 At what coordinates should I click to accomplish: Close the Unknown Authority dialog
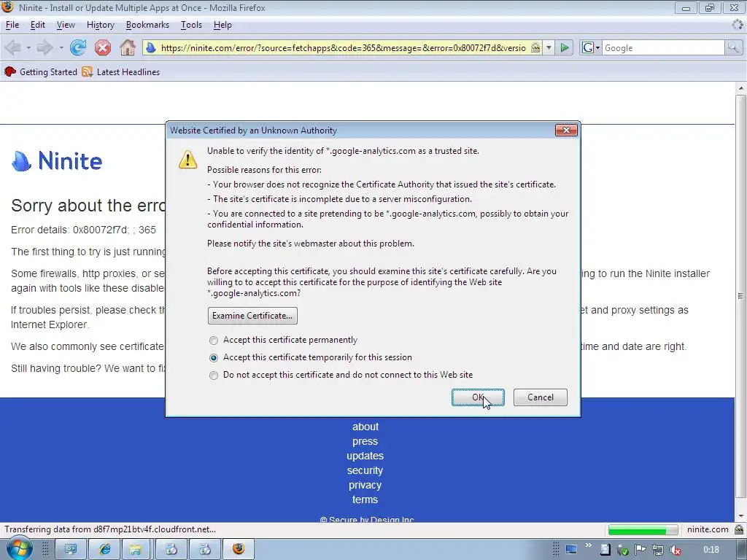coord(566,130)
